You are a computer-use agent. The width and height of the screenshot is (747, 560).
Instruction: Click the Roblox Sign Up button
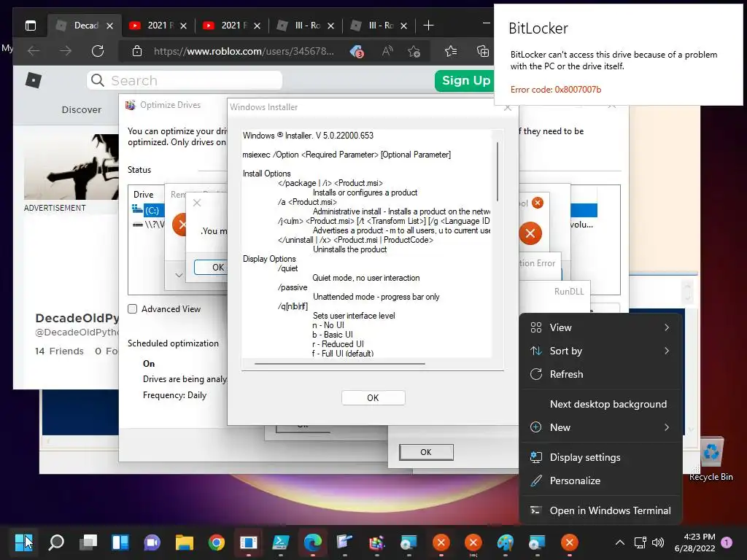(x=465, y=80)
